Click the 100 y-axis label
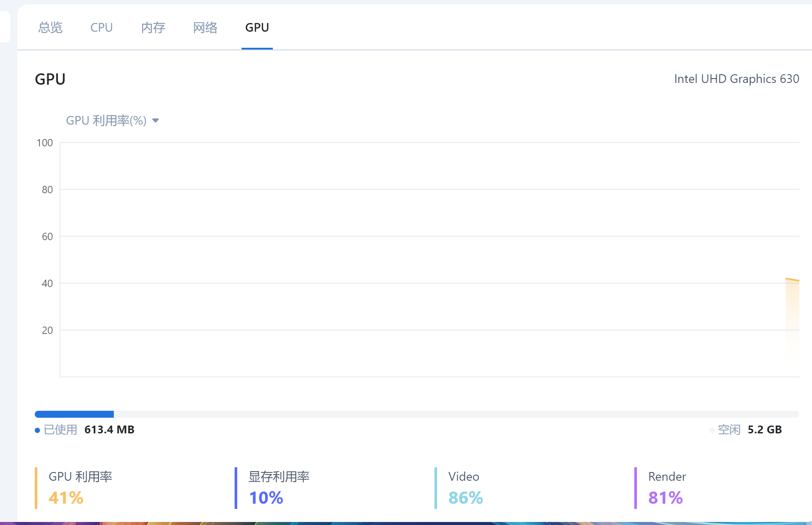The image size is (812, 525). (x=45, y=143)
